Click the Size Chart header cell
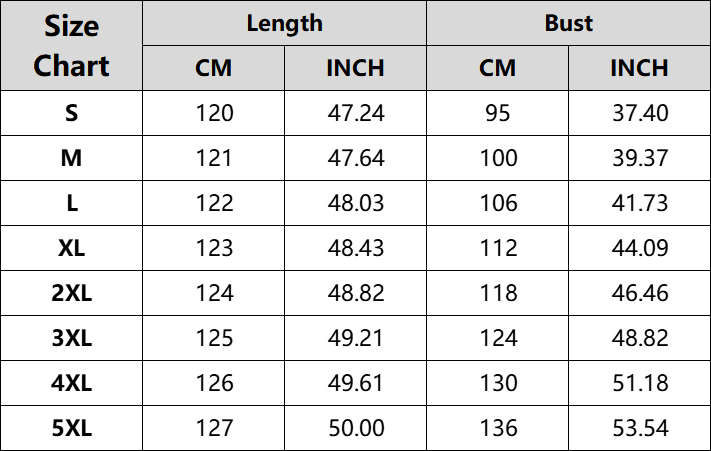 72,46
